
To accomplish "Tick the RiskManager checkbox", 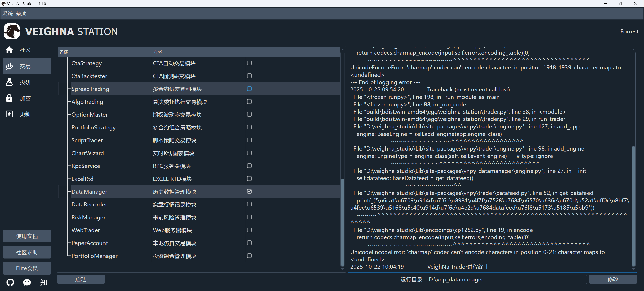I will click(249, 217).
